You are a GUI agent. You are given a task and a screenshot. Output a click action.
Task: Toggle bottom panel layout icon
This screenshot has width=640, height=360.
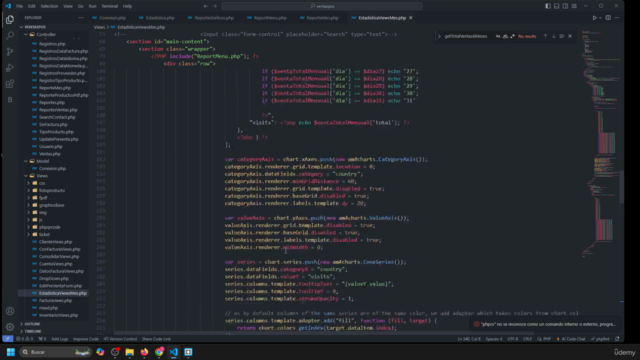[556, 6]
